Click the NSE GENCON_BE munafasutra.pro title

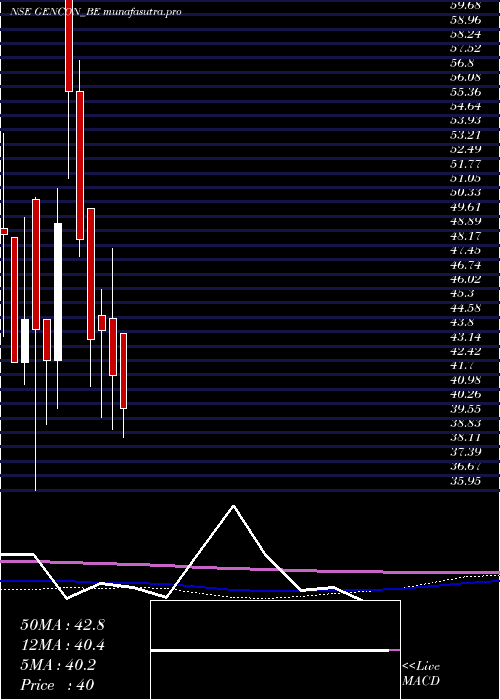pos(96,12)
